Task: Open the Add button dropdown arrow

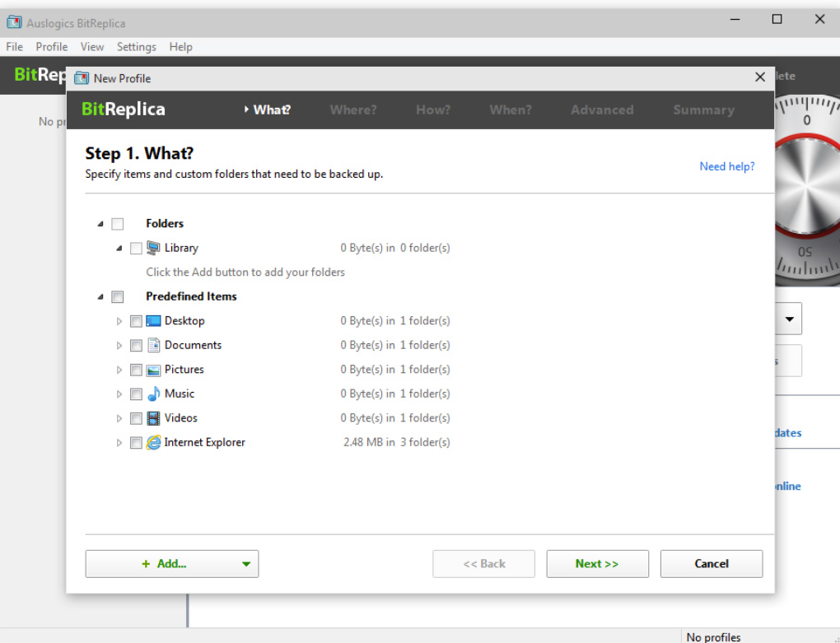Action: [x=244, y=563]
